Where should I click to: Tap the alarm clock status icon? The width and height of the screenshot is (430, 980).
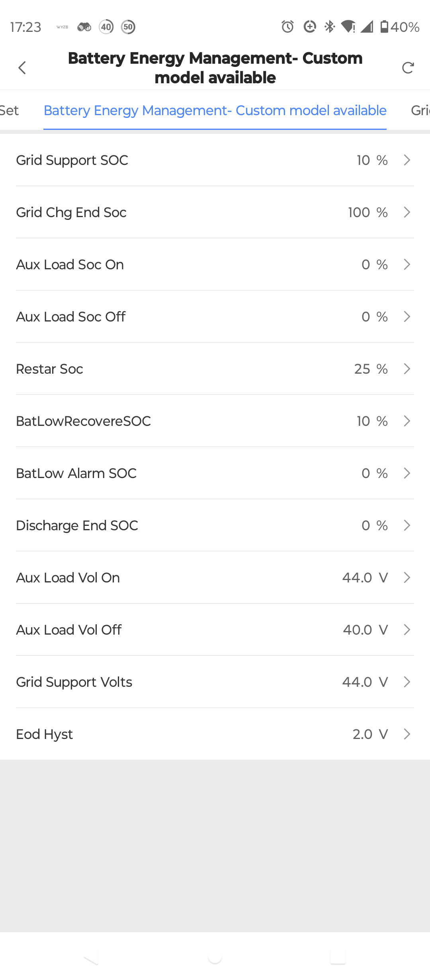(x=287, y=27)
